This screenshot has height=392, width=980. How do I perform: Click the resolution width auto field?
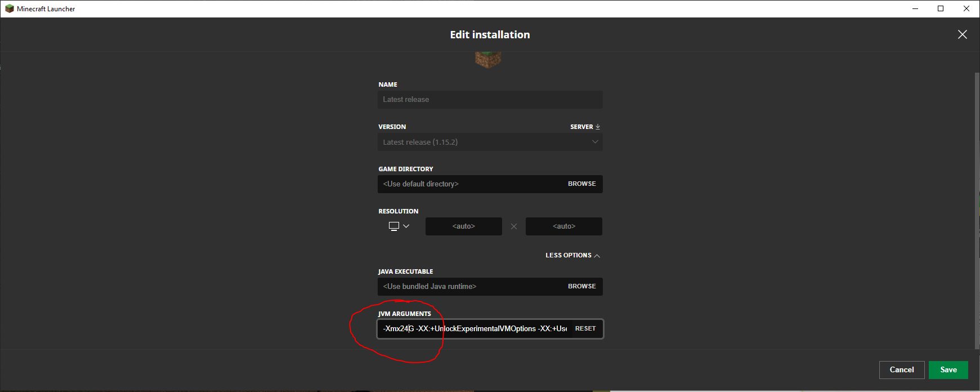pos(463,226)
